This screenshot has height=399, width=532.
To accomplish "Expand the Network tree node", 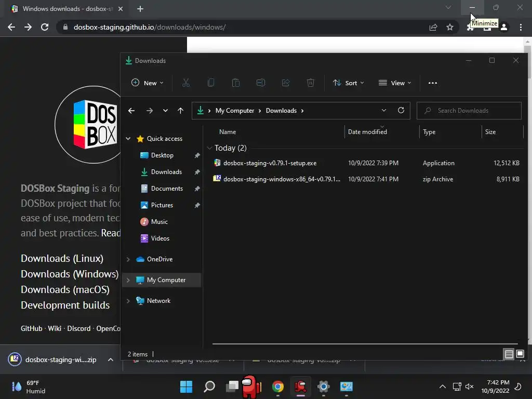I will tap(128, 301).
